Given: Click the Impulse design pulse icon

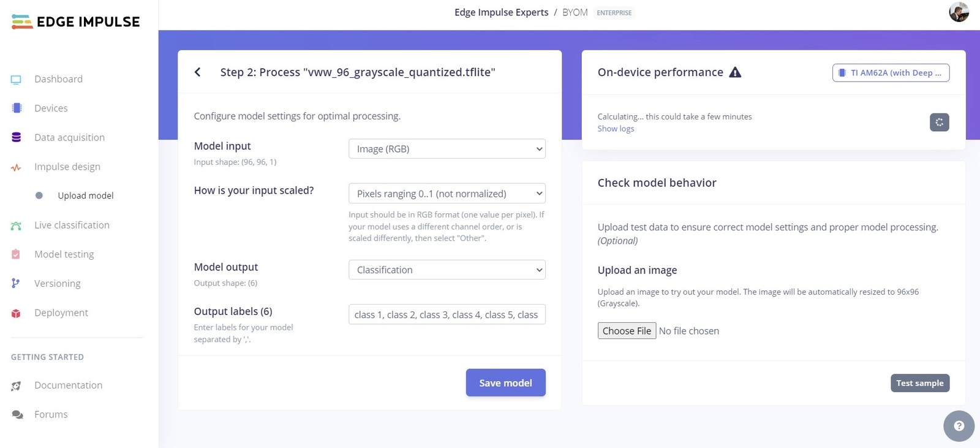Looking at the screenshot, I should click(16, 167).
